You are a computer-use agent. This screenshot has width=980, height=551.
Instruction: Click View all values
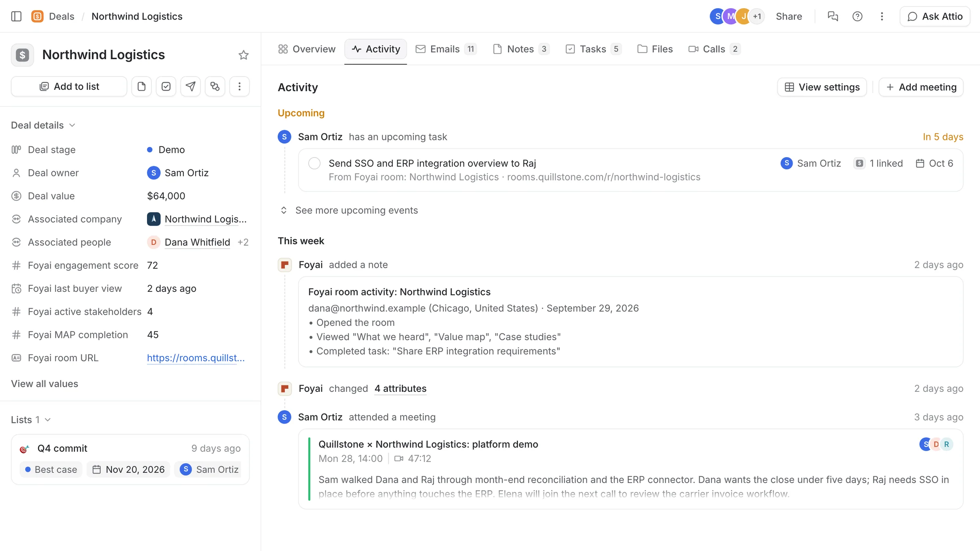(45, 384)
